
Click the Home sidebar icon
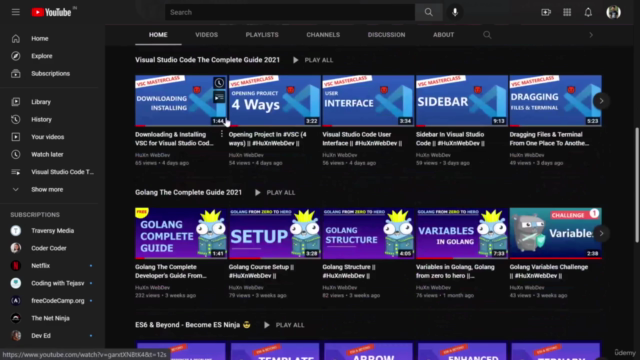pos(16,38)
